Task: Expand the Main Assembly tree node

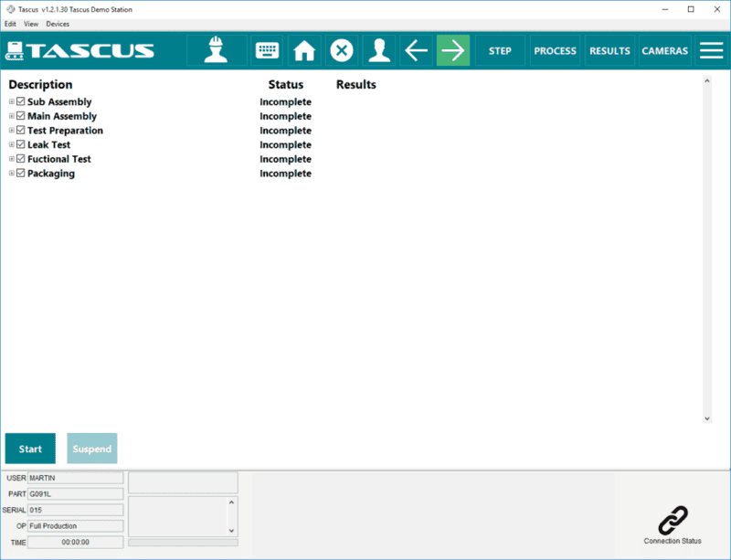Action: pos(12,116)
